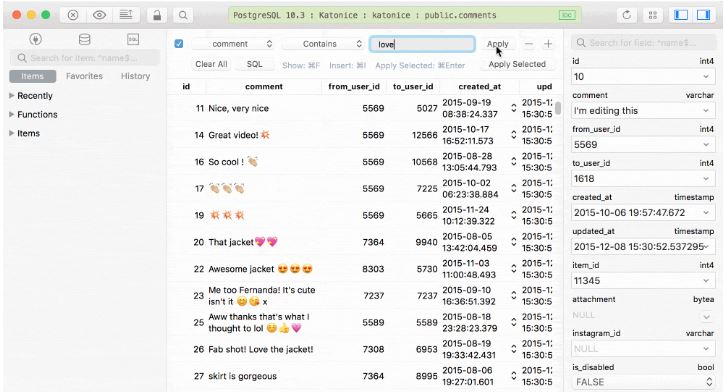Screen dimensions: 726x392
Task: Click the magnifier search toolbar icon
Action: 183,15
